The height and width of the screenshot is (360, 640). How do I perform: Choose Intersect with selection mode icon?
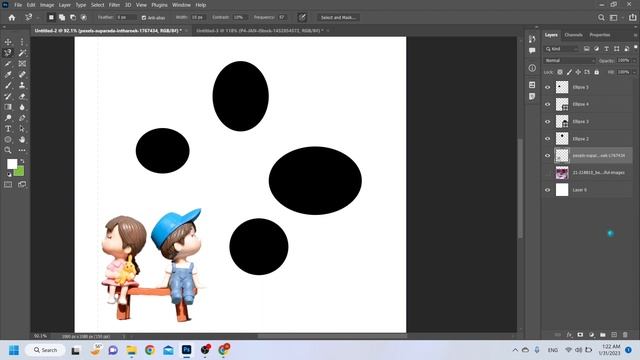(x=84, y=18)
